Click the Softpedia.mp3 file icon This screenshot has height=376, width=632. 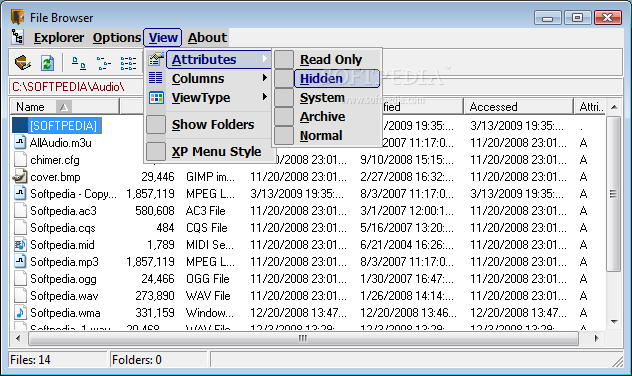pos(20,262)
